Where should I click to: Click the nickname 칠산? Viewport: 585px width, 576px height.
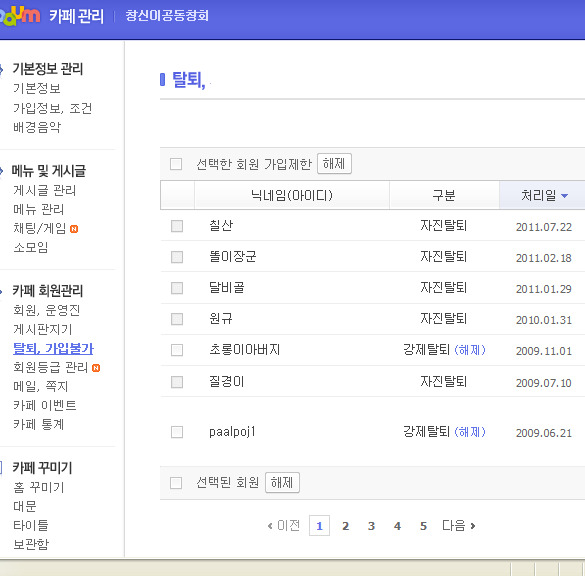(x=221, y=225)
